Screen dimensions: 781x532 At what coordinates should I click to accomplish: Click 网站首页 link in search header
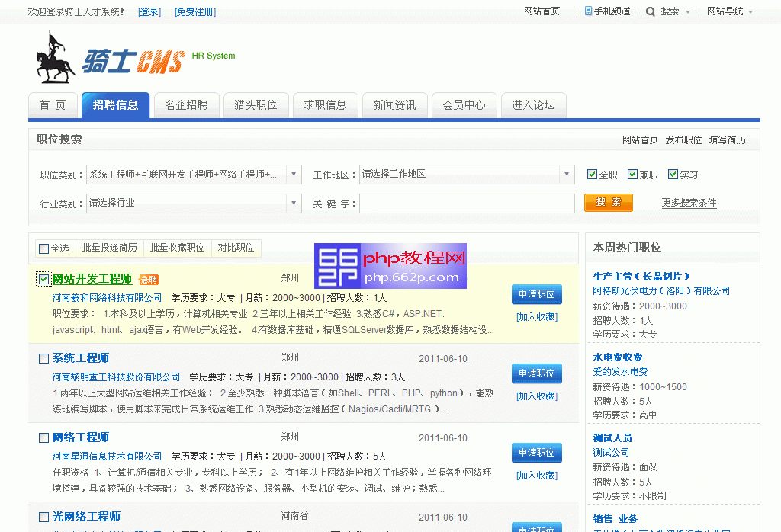point(640,139)
